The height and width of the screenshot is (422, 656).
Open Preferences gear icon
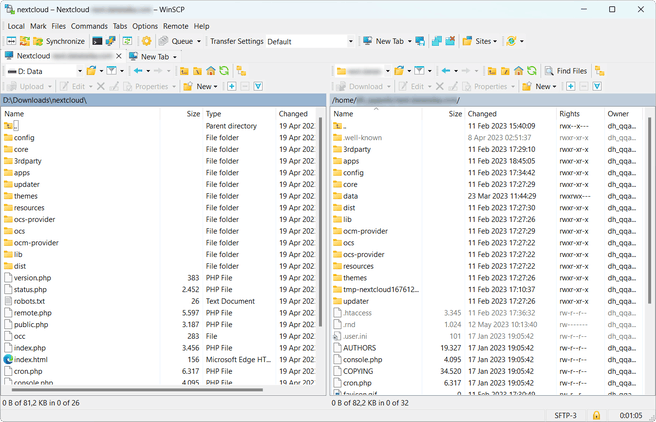coord(146,41)
